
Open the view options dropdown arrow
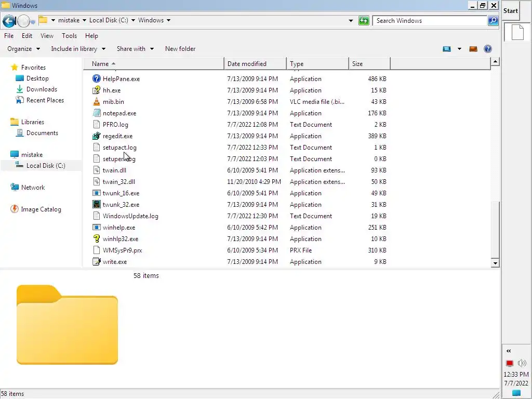tap(459, 49)
